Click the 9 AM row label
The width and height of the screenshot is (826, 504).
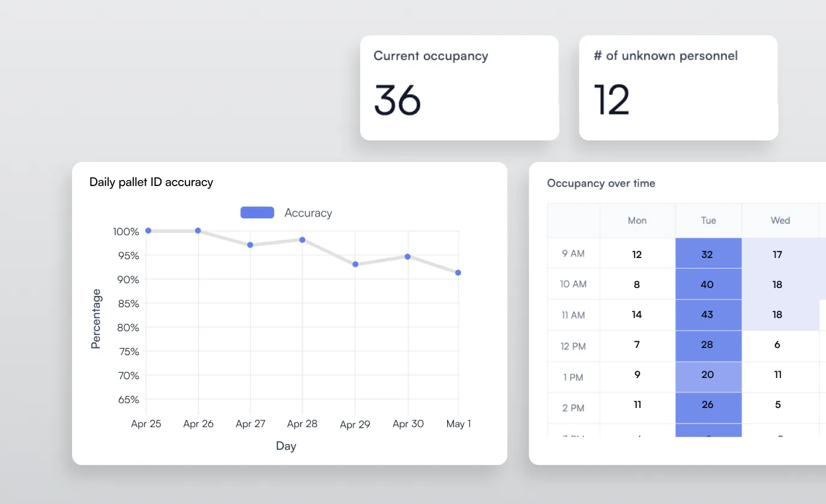click(573, 253)
